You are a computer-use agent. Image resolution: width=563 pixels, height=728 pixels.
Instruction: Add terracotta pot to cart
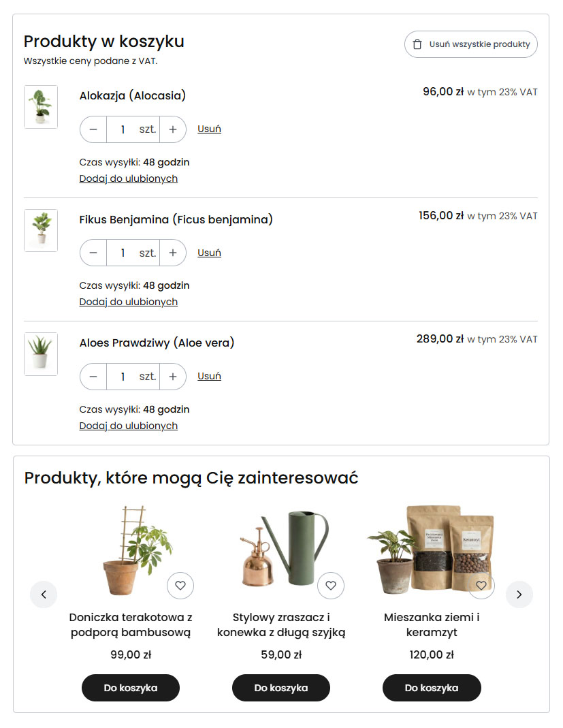point(131,688)
